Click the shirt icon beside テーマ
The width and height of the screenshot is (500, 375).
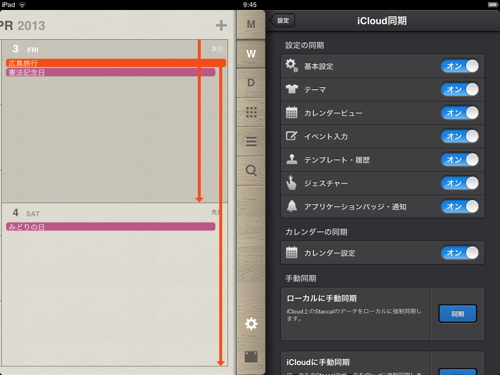coord(292,89)
